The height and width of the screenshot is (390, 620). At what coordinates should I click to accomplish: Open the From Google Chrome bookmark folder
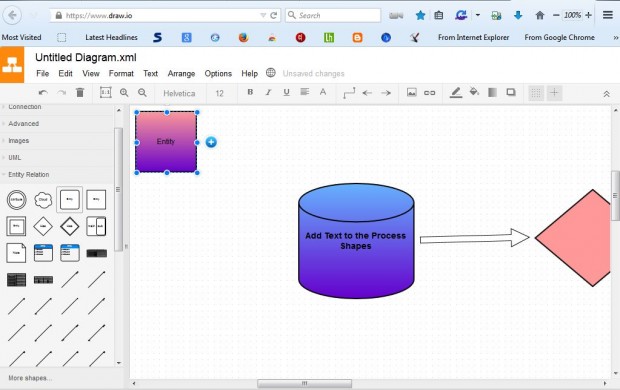[560, 37]
